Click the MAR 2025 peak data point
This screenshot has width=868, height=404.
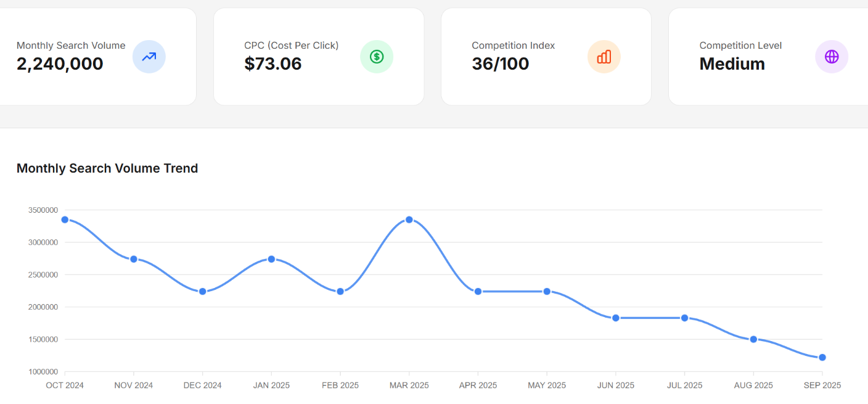409,220
